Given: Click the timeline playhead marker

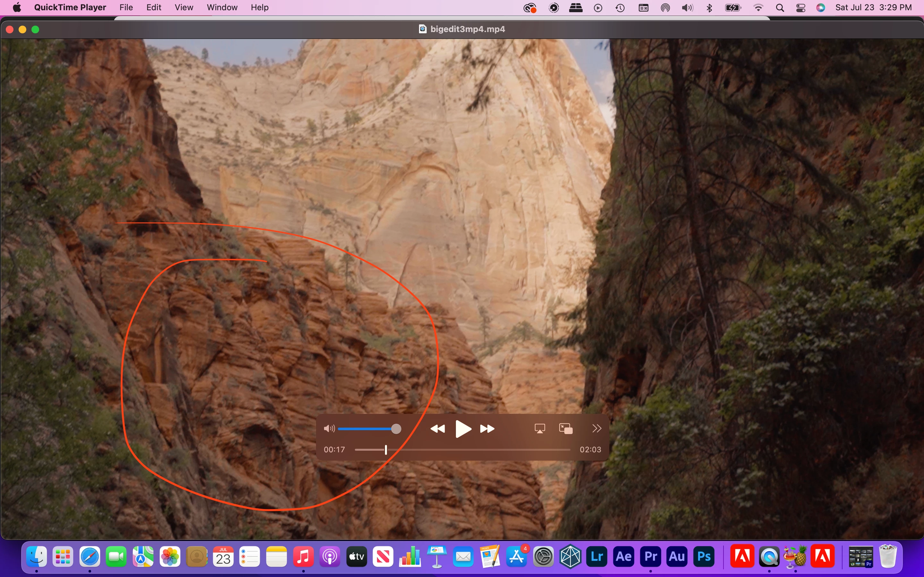Looking at the screenshot, I should 386,450.
